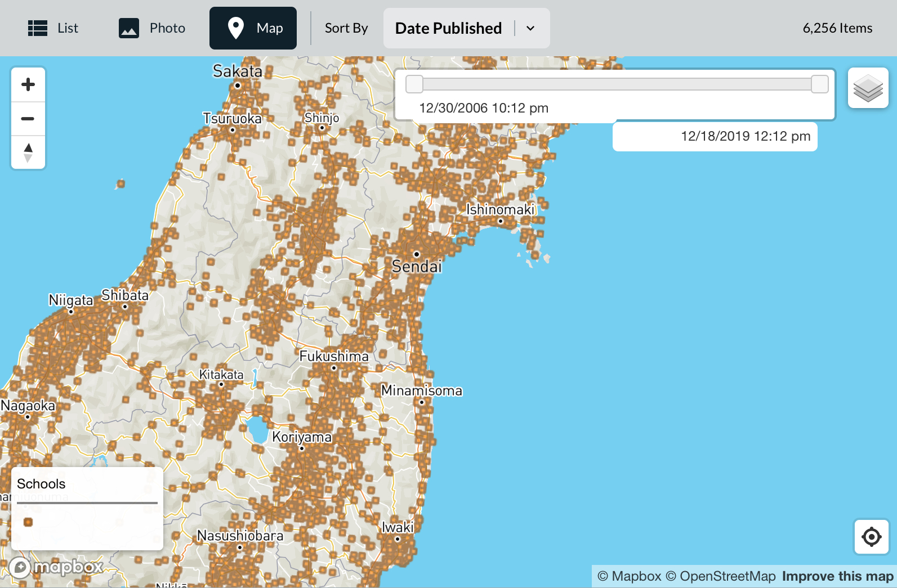
Task: Open the OpenStreetMap attribution link
Action: click(x=720, y=576)
